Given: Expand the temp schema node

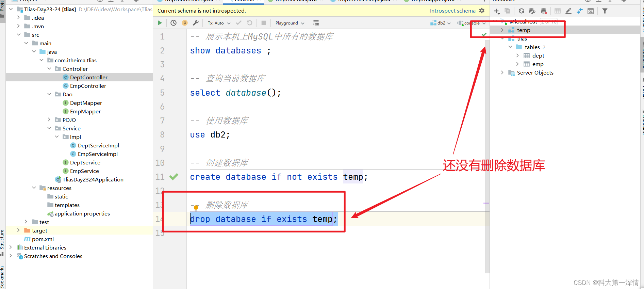Looking at the screenshot, I should coord(502,30).
